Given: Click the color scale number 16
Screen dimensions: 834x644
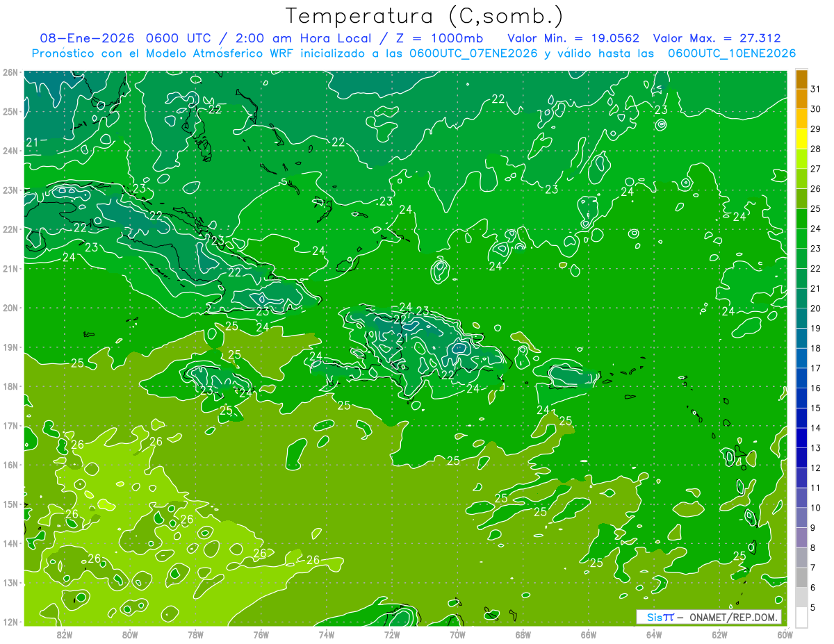Looking at the screenshot, I should pos(816,388).
